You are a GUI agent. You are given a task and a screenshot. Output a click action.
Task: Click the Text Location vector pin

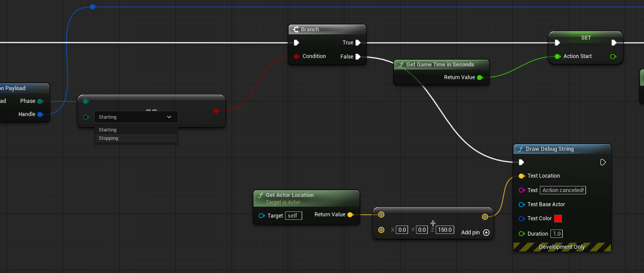pos(521,176)
